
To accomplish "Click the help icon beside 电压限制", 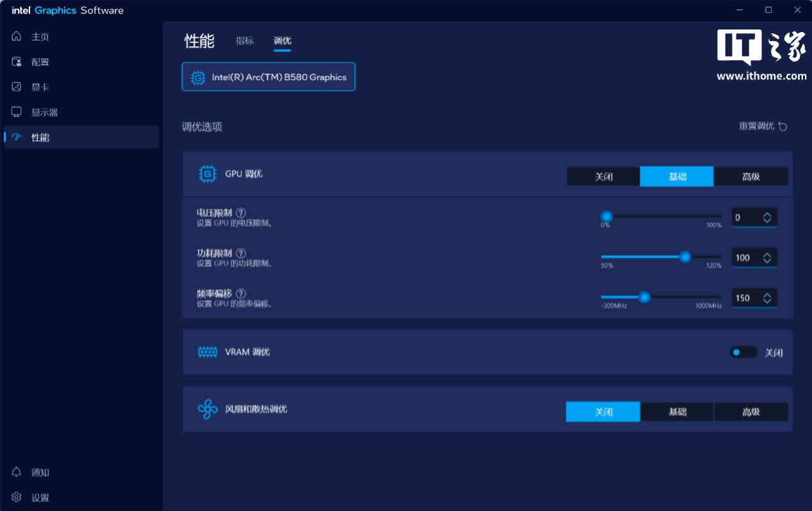I will tap(241, 213).
